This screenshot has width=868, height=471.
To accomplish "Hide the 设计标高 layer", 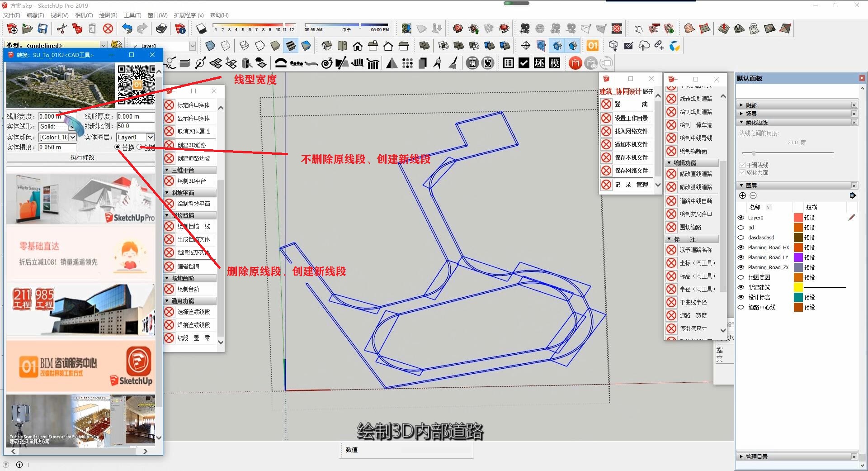I will pyautogui.click(x=741, y=297).
